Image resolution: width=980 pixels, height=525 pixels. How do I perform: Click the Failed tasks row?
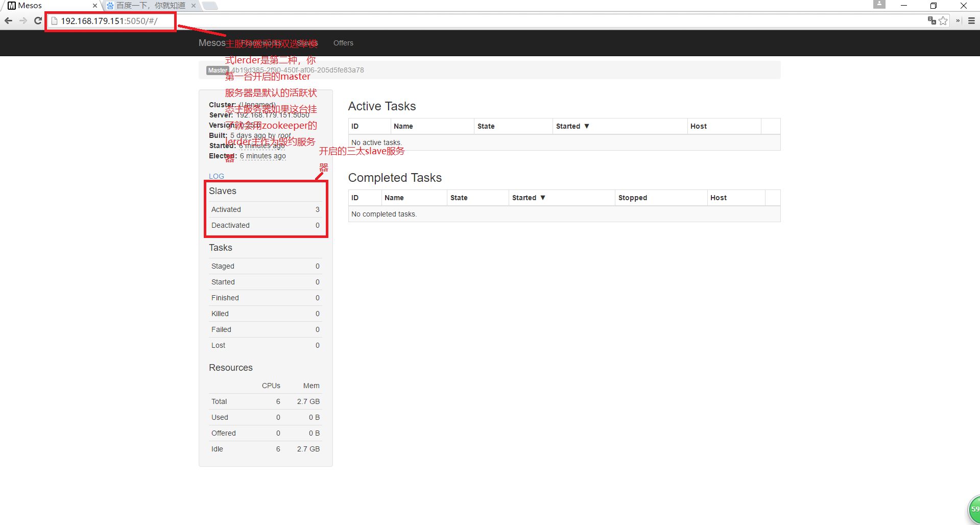(x=266, y=329)
